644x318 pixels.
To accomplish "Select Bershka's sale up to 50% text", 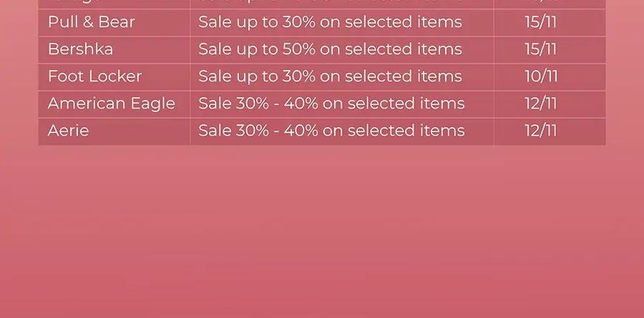I will click(330, 49).
